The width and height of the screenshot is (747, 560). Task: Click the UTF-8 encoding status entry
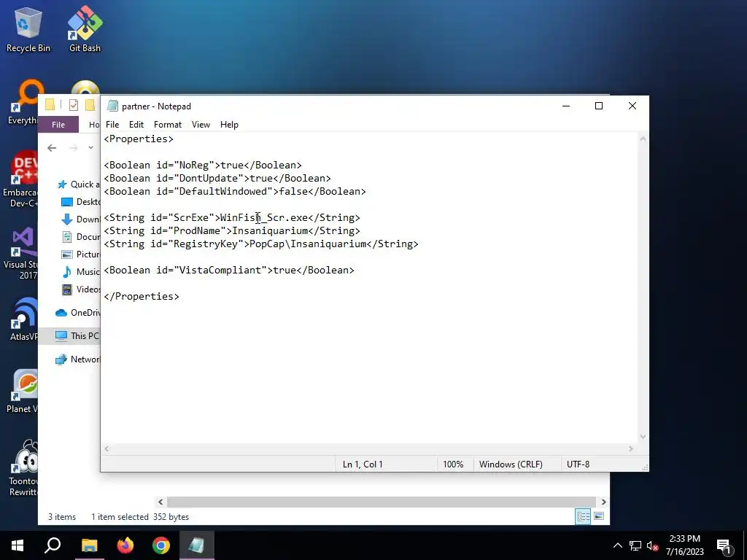[x=578, y=464]
